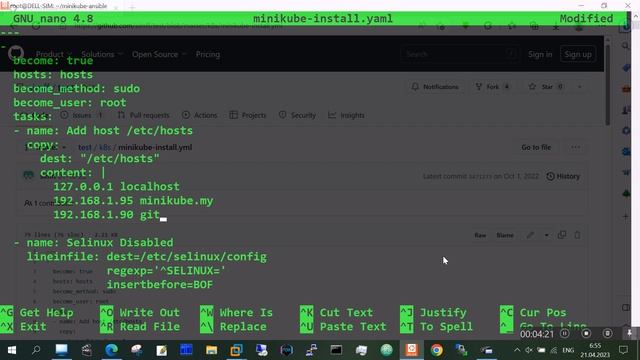The height and width of the screenshot is (360, 640).
Task: Pause the screen recording
Action: coord(564,333)
